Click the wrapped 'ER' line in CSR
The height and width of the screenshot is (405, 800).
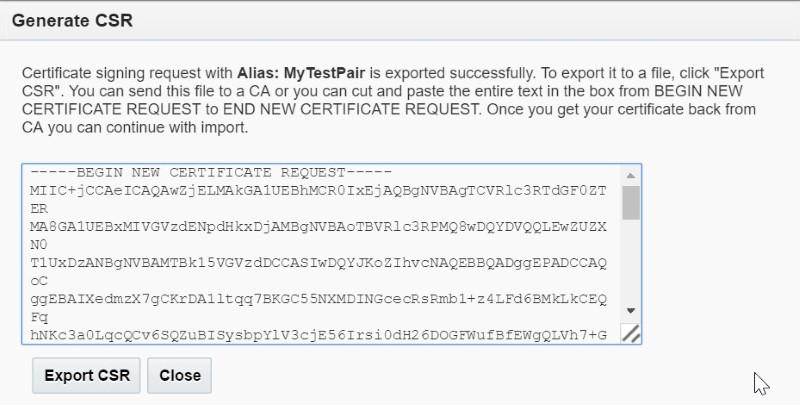click(x=39, y=209)
